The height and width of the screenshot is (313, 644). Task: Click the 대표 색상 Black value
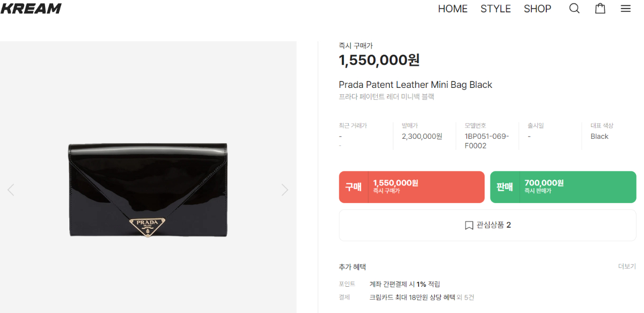tap(599, 136)
